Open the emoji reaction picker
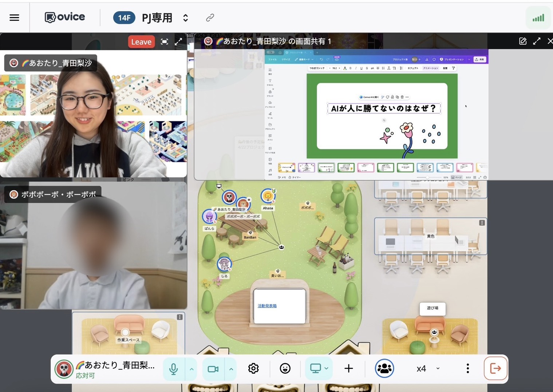This screenshot has height=392, width=553. point(285,368)
